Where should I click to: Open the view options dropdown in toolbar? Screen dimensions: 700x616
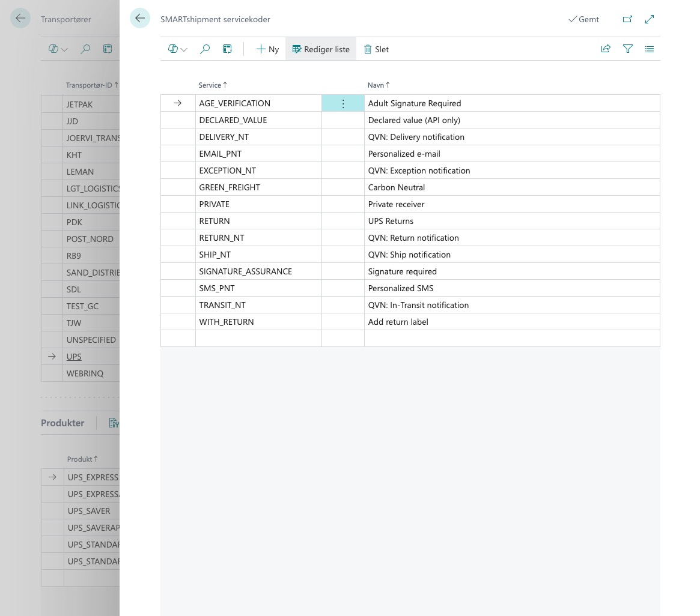178,49
